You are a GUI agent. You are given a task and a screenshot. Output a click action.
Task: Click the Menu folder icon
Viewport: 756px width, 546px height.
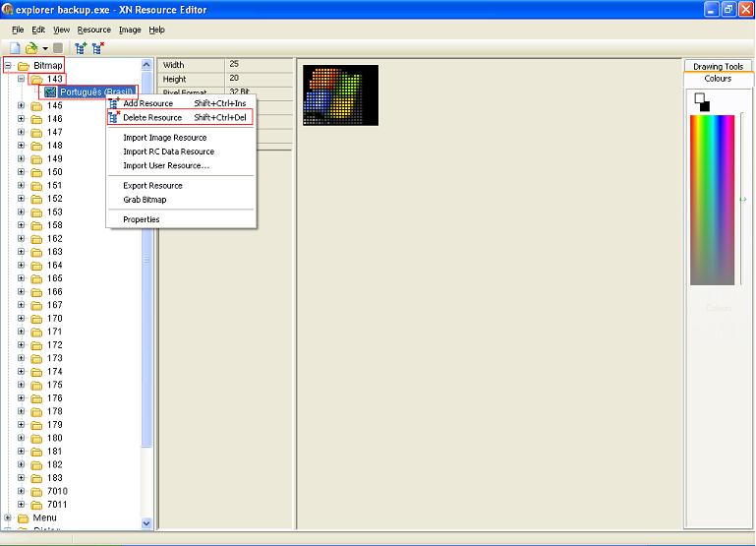24,518
